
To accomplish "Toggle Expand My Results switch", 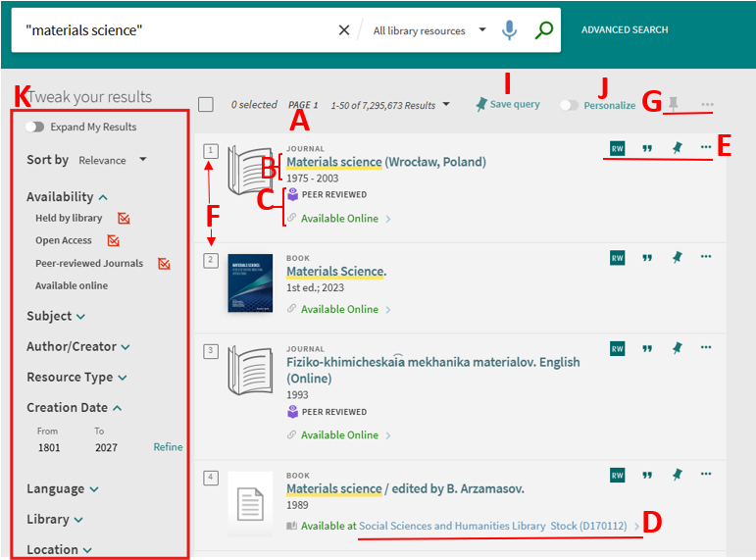I will 36,127.
